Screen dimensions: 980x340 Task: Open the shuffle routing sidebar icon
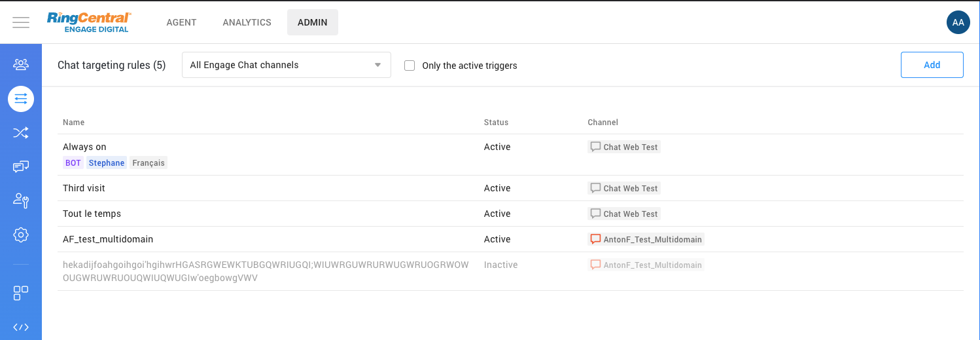[x=21, y=133]
